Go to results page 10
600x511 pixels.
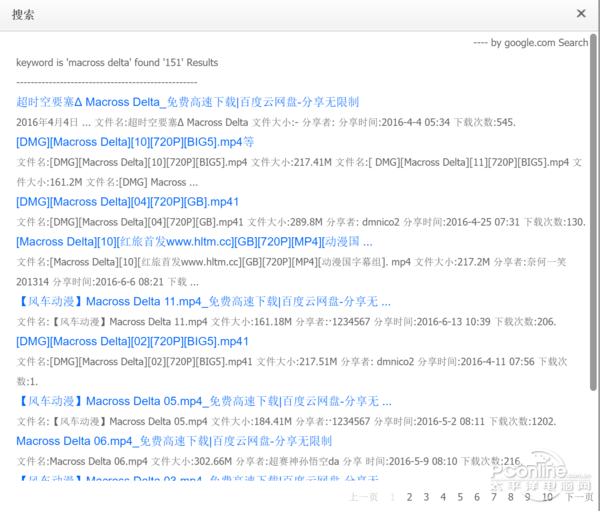point(548,497)
